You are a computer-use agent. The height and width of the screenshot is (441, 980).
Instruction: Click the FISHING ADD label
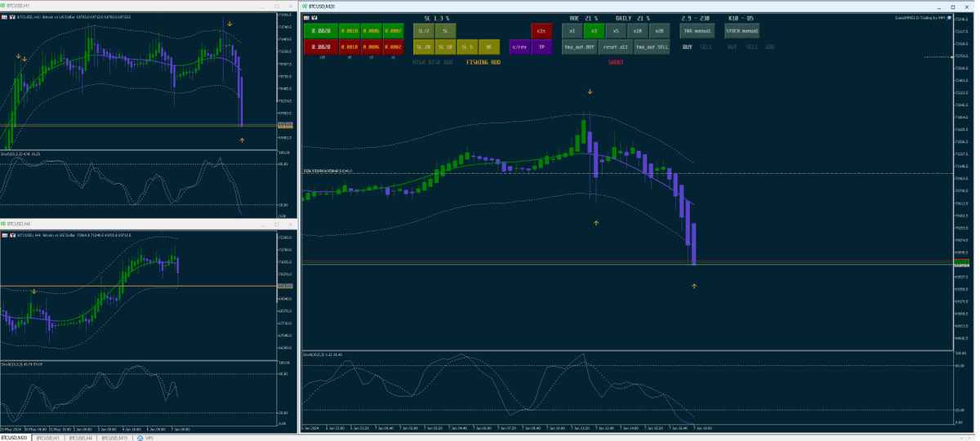click(x=483, y=62)
